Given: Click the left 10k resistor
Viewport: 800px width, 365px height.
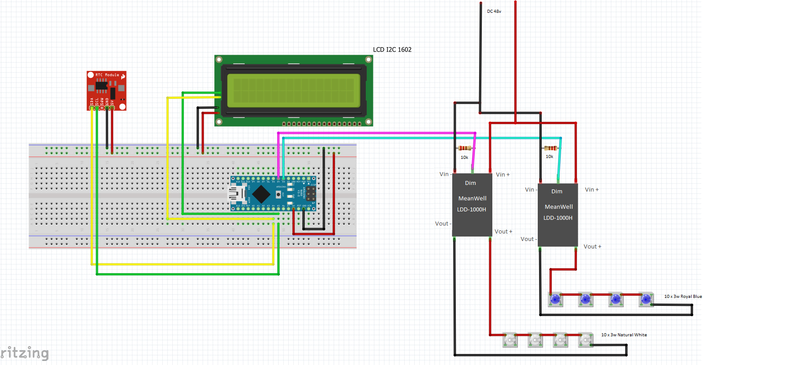Looking at the screenshot, I should tap(465, 148).
